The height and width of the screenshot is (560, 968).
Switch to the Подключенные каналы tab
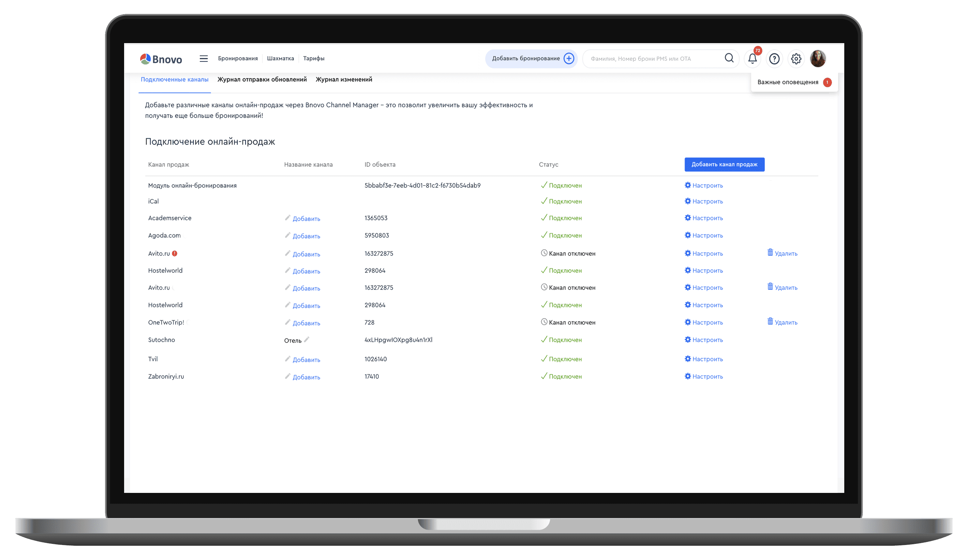pos(174,79)
